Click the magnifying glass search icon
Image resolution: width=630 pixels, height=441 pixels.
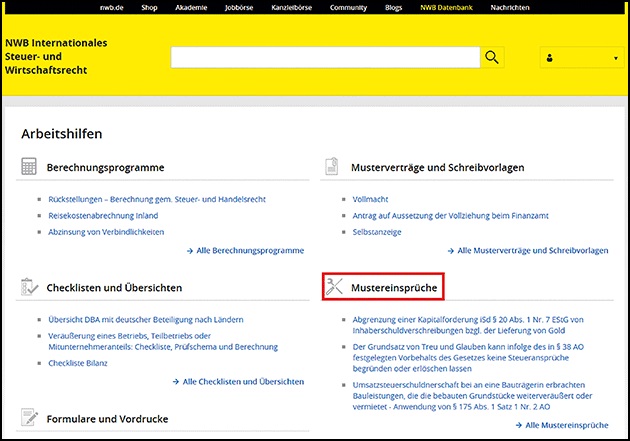(x=492, y=57)
